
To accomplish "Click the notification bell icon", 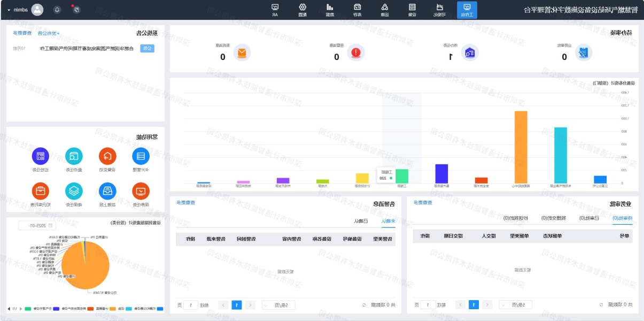I will click(57, 10).
